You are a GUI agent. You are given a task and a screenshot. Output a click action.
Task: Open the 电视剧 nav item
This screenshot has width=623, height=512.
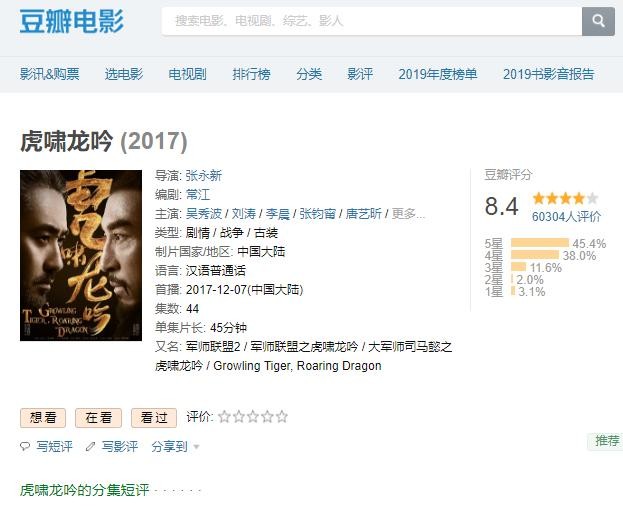[187, 74]
